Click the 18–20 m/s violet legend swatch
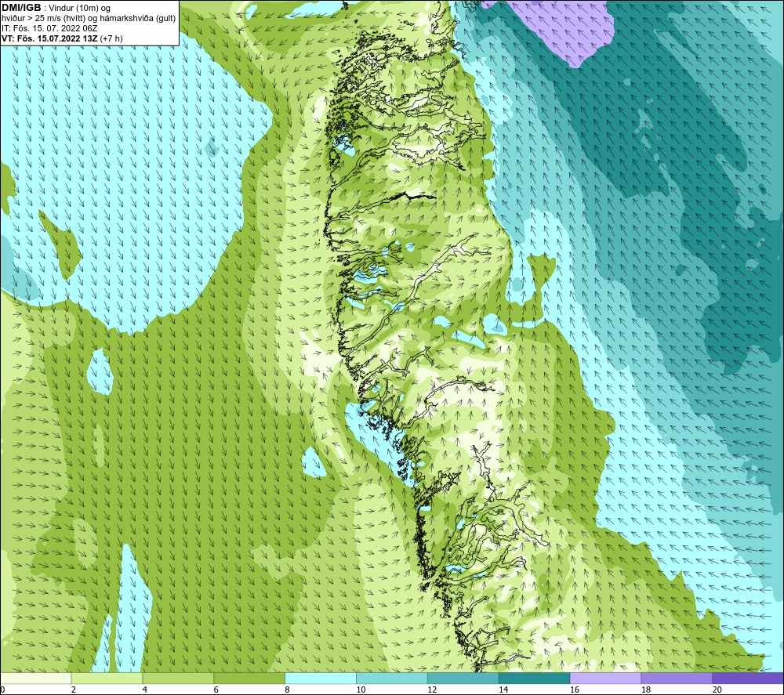Screen dimensions: 784x695 (677, 679)
